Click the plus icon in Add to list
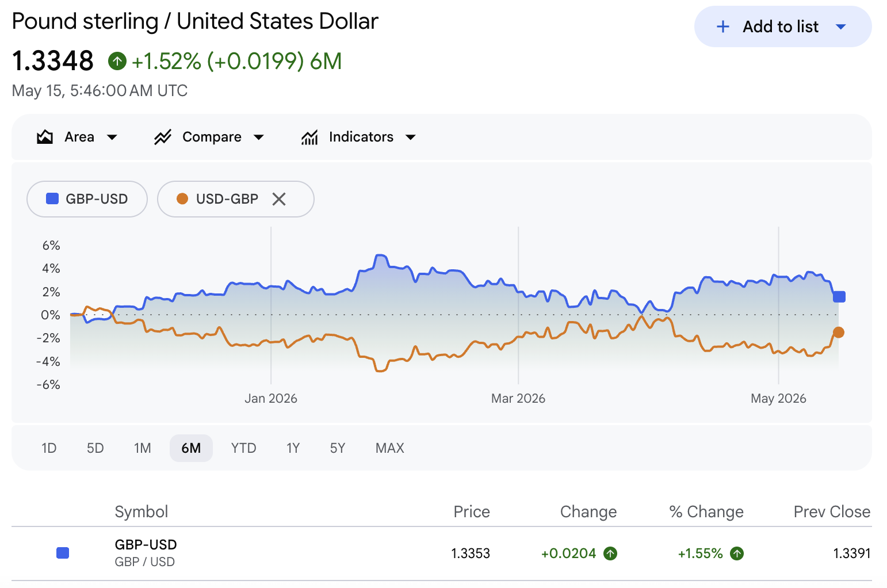Image resolution: width=887 pixels, height=588 pixels. point(723,26)
